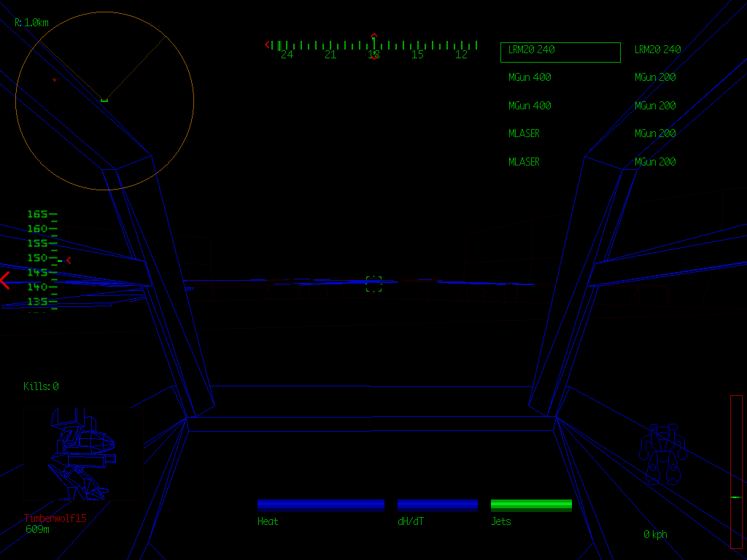Click the dH/dT heat rate bar
The width and height of the screenshot is (747, 560).
[438, 505]
